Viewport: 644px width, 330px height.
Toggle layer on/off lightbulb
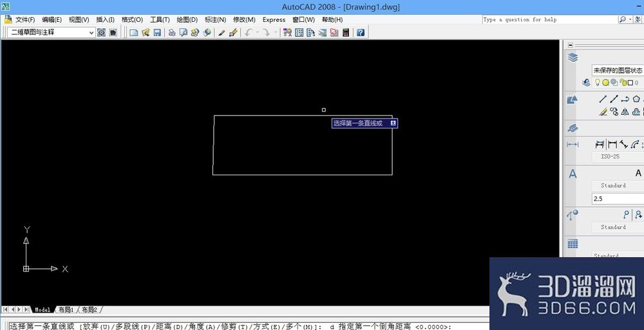point(598,82)
